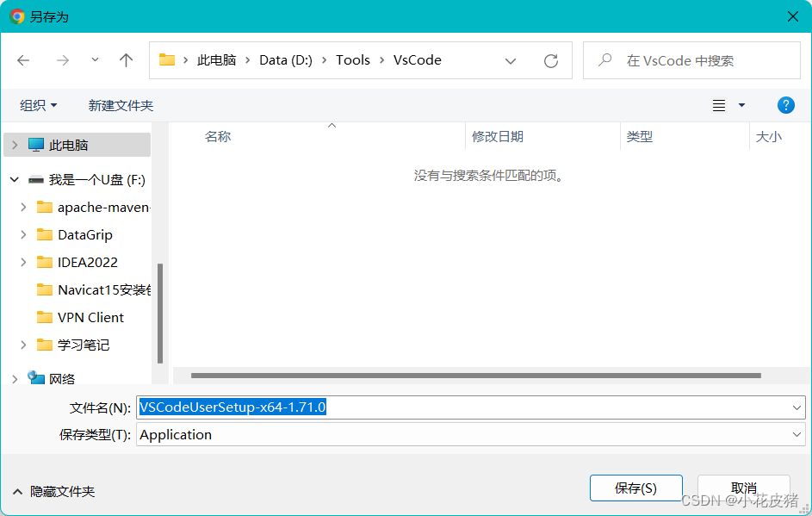Click the forward navigation arrow
Image resolution: width=812 pixels, height=516 pixels.
coord(62,60)
